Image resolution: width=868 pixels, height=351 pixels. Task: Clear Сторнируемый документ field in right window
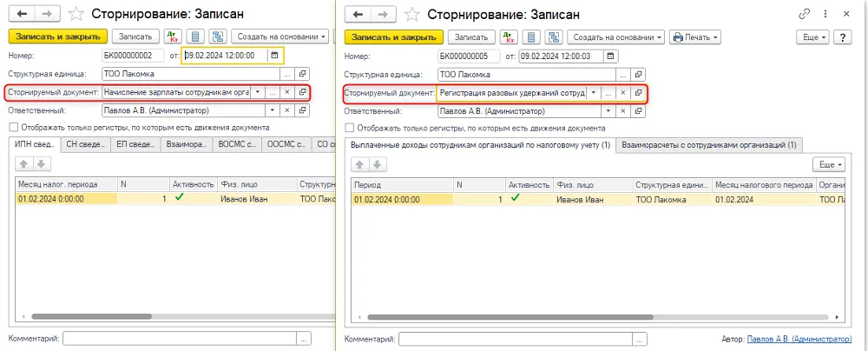pos(622,93)
